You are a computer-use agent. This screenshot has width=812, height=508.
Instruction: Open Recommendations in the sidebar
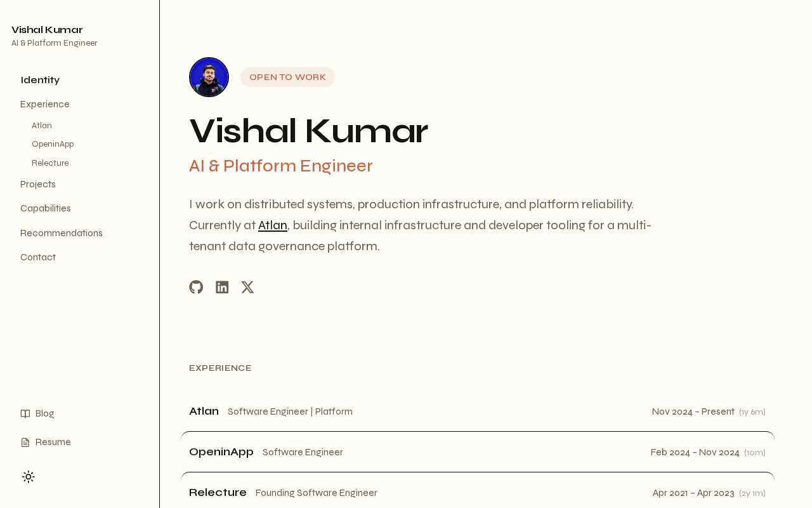tap(62, 233)
